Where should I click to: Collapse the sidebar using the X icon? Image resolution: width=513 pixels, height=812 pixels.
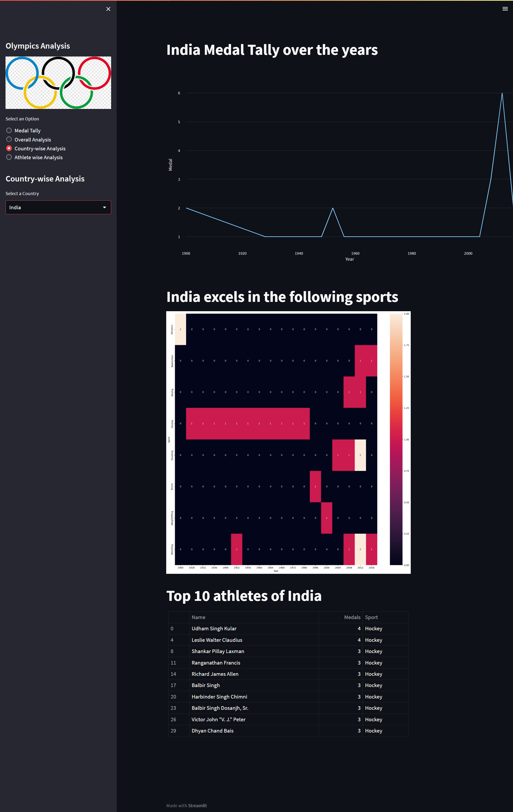108,9
